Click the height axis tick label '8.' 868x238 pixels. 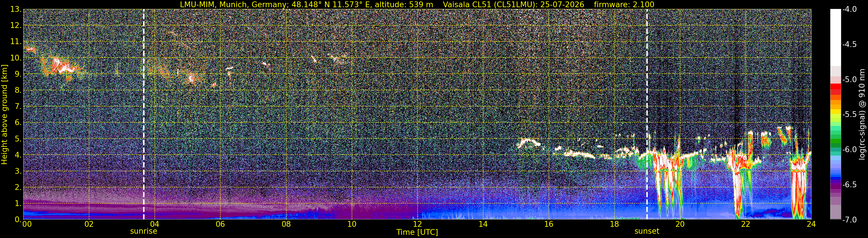pos(18,90)
